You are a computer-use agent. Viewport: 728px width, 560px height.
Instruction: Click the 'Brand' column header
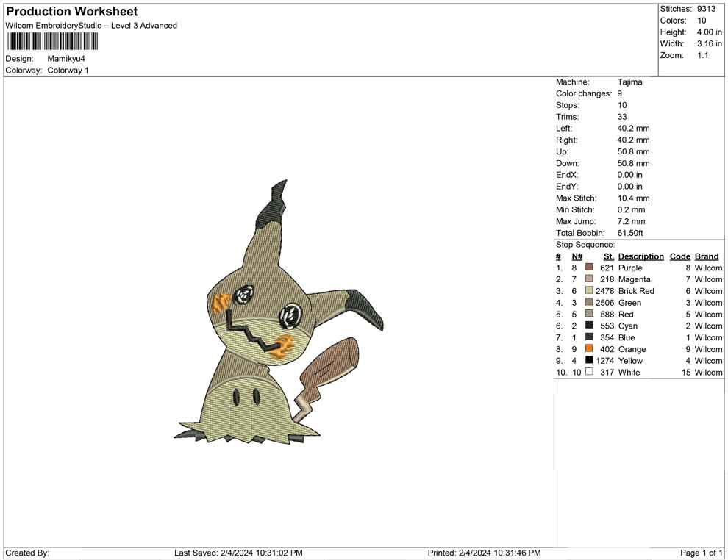tap(707, 256)
